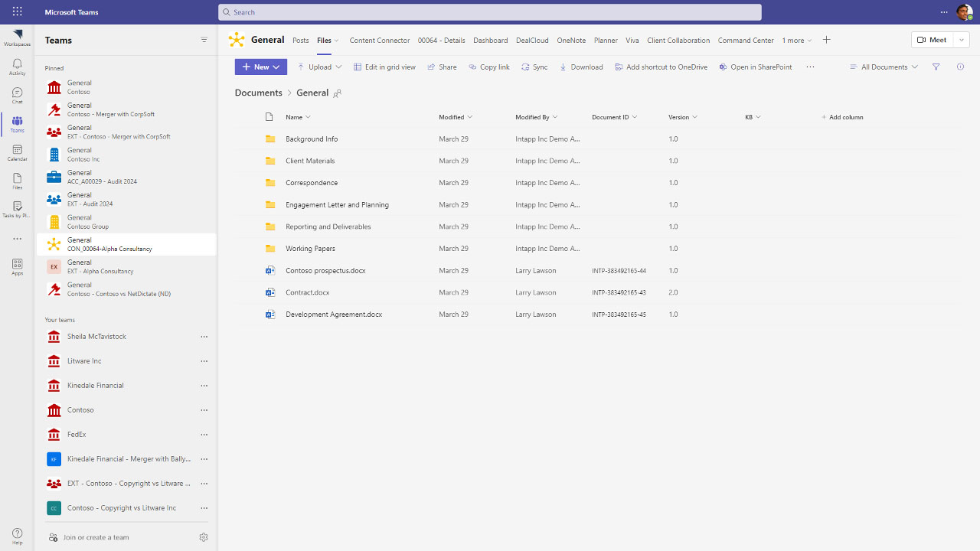Viewport: 980px width, 551px height.
Task: Open Contract.docx file
Action: pos(307,292)
